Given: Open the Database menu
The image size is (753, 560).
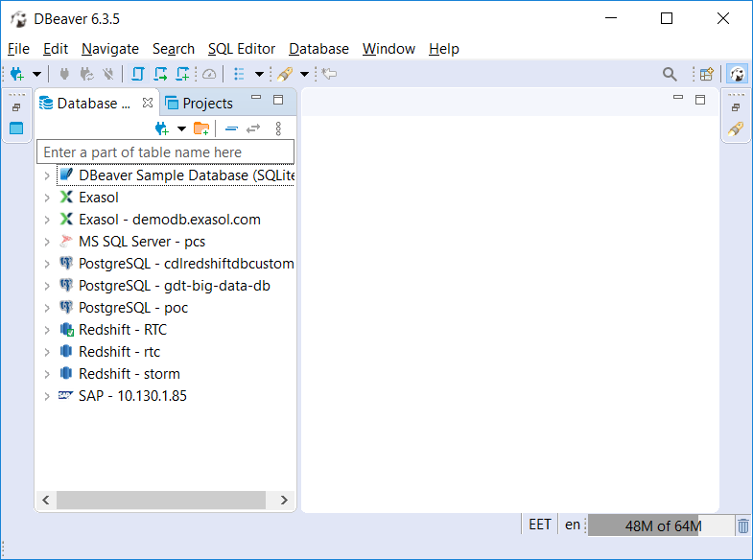Looking at the screenshot, I should point(318,49).
